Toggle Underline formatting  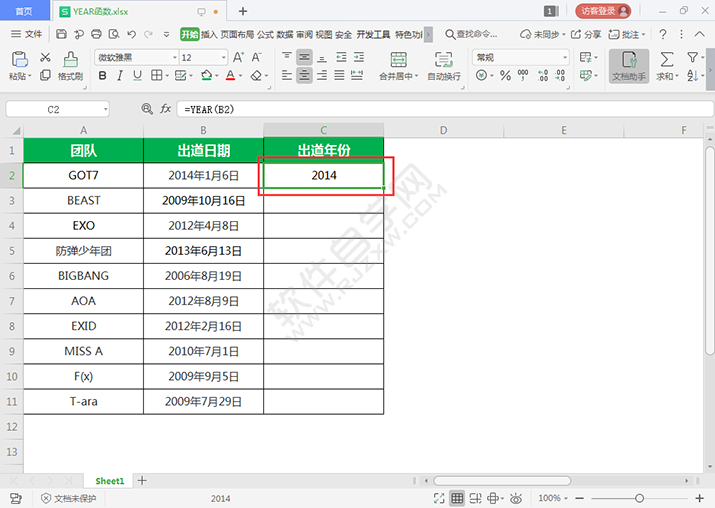pos(137,76)
